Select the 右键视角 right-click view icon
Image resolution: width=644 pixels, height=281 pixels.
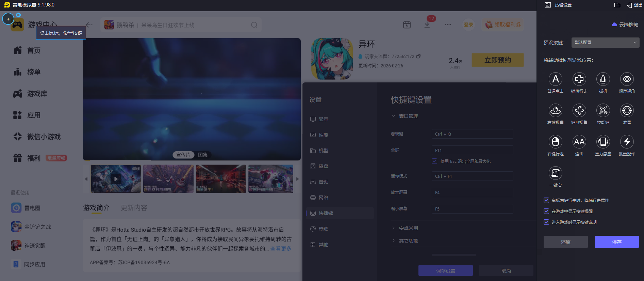(x=556, y=110)
